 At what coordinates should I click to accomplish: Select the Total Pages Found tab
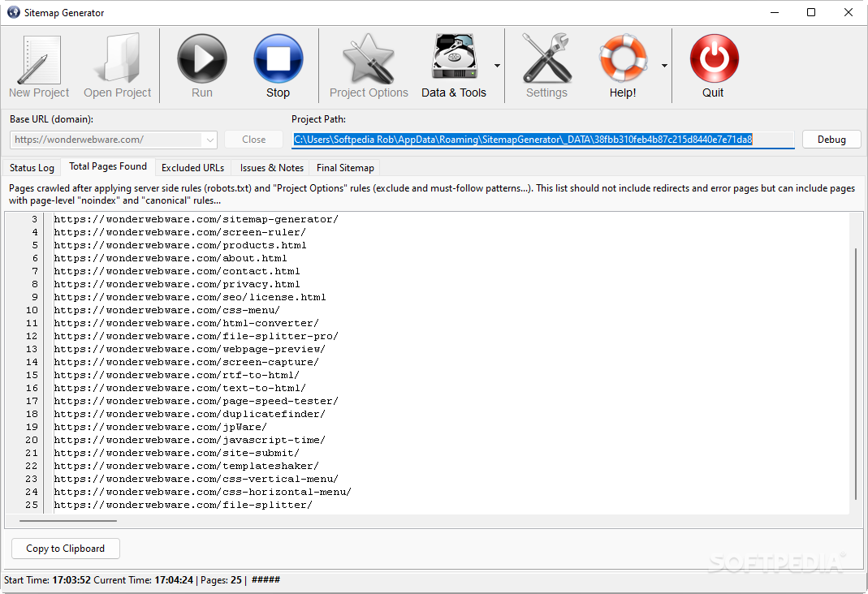(108, 166)
